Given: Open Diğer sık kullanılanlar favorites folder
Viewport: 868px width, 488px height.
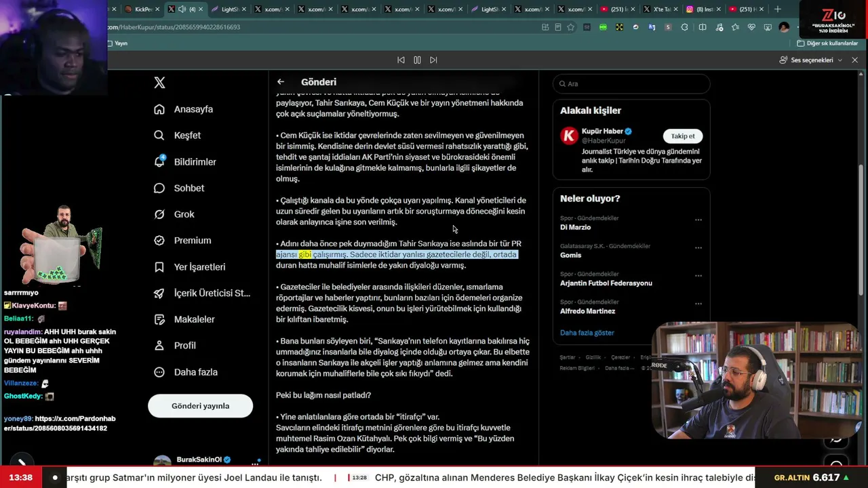Looking at the screenshot, I should click(x=827, y=43).
